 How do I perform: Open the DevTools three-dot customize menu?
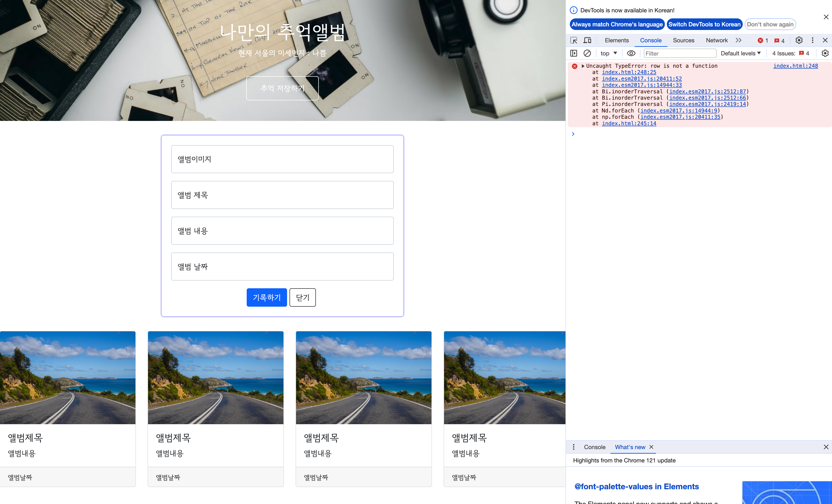point(813,40)
